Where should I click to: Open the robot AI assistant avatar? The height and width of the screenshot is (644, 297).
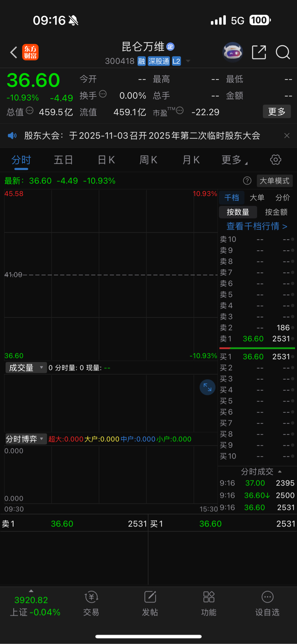[x=233, y=52]
